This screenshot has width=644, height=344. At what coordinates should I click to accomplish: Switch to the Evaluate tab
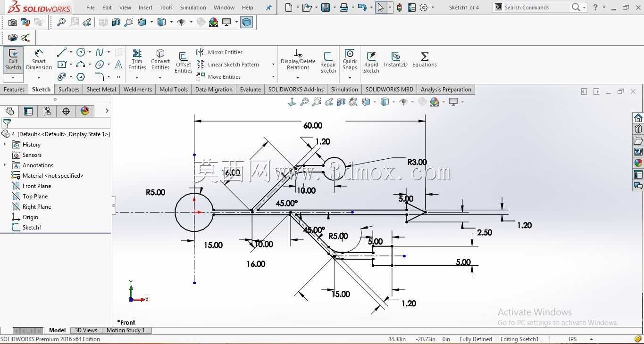pos(250,90)
